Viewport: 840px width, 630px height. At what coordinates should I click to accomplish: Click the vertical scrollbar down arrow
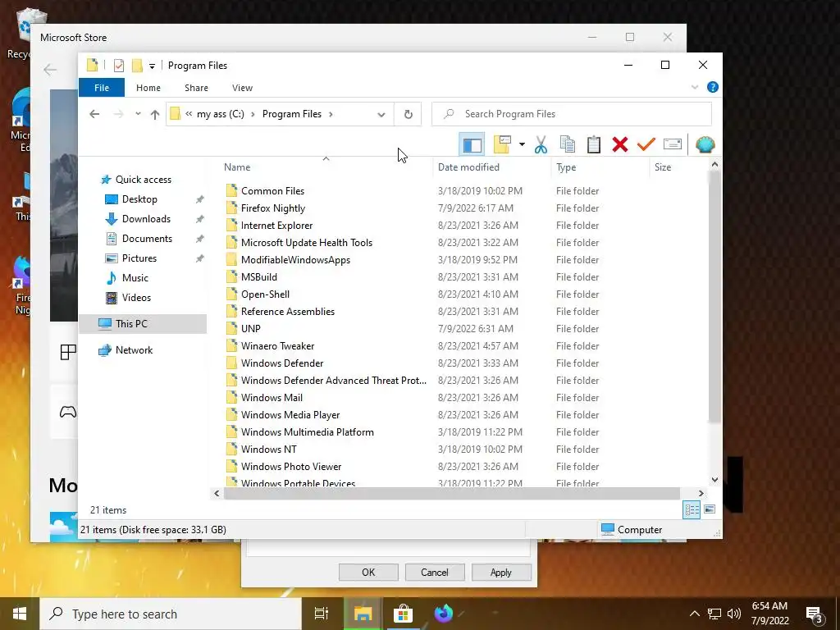714,480
